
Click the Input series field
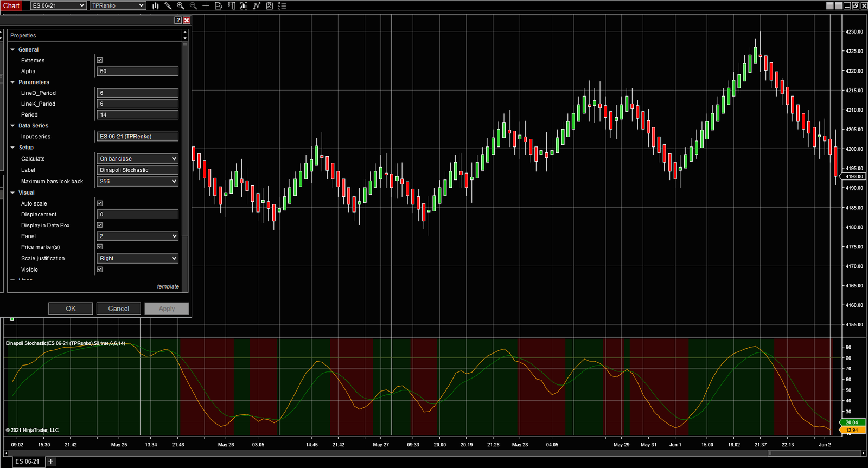138,136
